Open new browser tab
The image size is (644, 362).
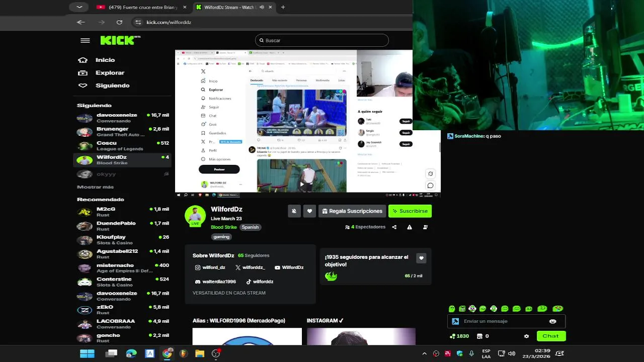coord(283,7)
